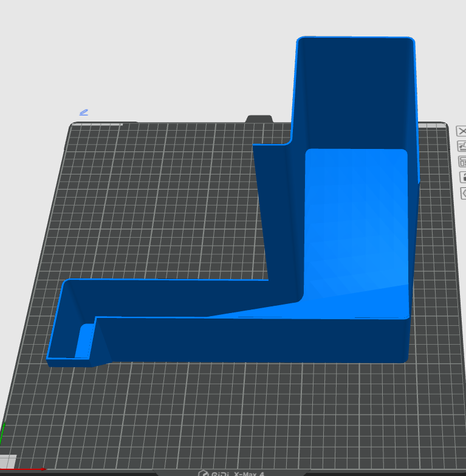Click the dark front wall of the model
The width and height of the screenshot is (466, 476).
(x=255, y=339)
